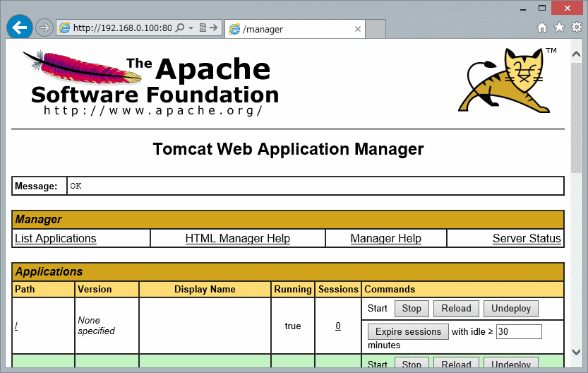Click the vertical scrollbar thumb
Viewport: 588px width, 373px height.
pos(577,118)
